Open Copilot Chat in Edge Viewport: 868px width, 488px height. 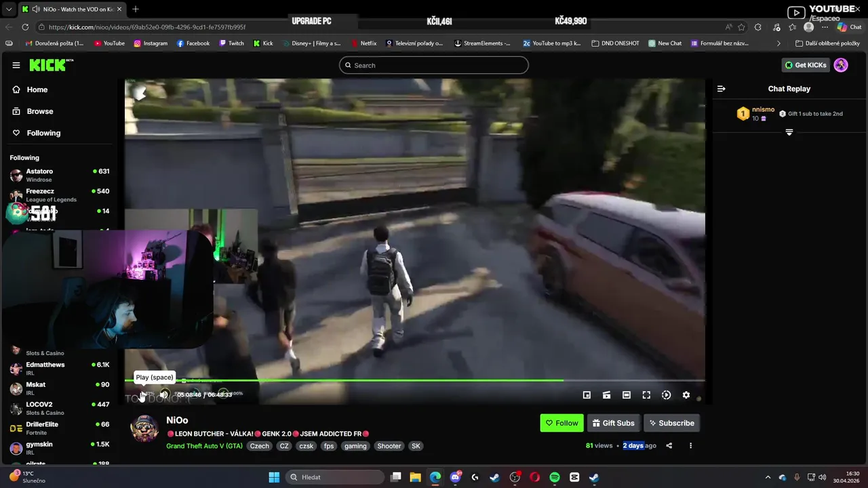(x=850, y=27)
